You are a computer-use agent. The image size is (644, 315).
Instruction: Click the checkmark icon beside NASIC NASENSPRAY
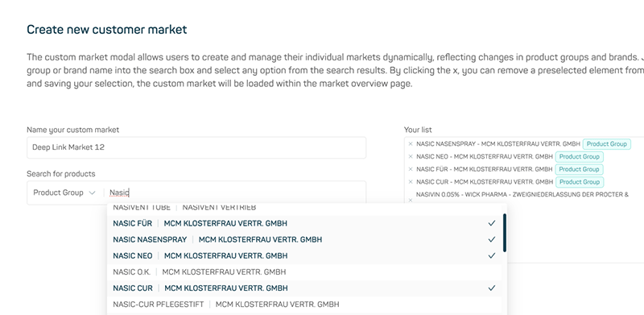click(x=492, y=239)
